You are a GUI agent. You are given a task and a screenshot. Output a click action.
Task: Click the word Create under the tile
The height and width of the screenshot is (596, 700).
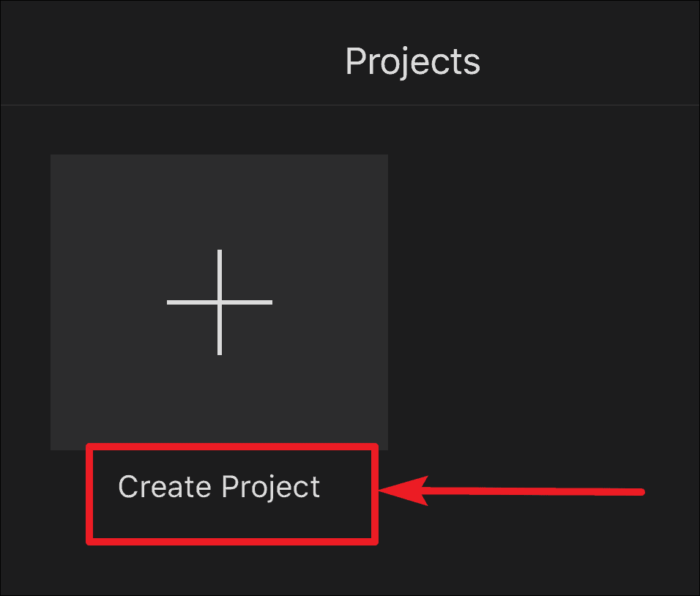[x=165, y=485]
